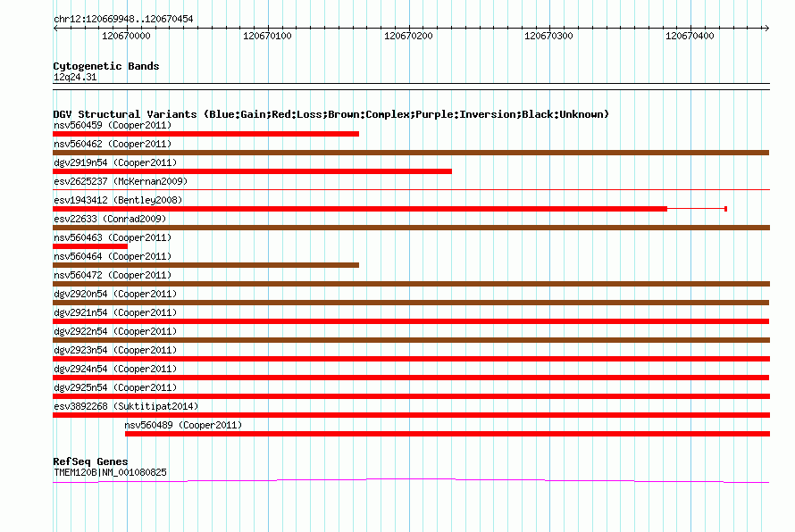Select the red dgv2924n54 loss bar

click(411, 378)
